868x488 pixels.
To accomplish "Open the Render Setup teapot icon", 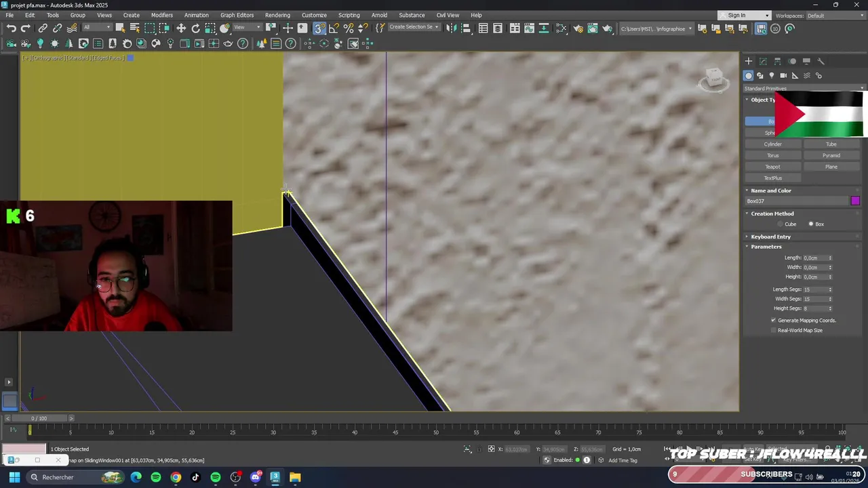I will tap(578, 28).
